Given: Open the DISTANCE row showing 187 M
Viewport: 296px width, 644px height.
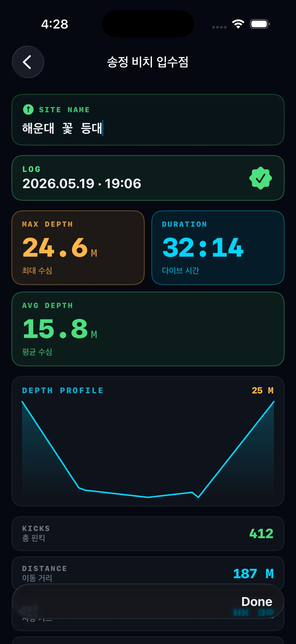Looking at the screenshot, I should click(x=148, y=574).
